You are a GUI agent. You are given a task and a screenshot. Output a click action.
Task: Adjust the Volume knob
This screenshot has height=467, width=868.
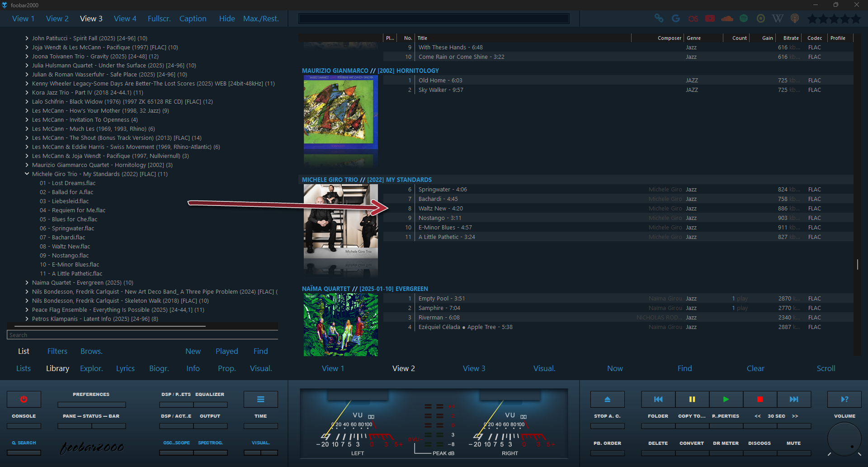coord(844,439)
